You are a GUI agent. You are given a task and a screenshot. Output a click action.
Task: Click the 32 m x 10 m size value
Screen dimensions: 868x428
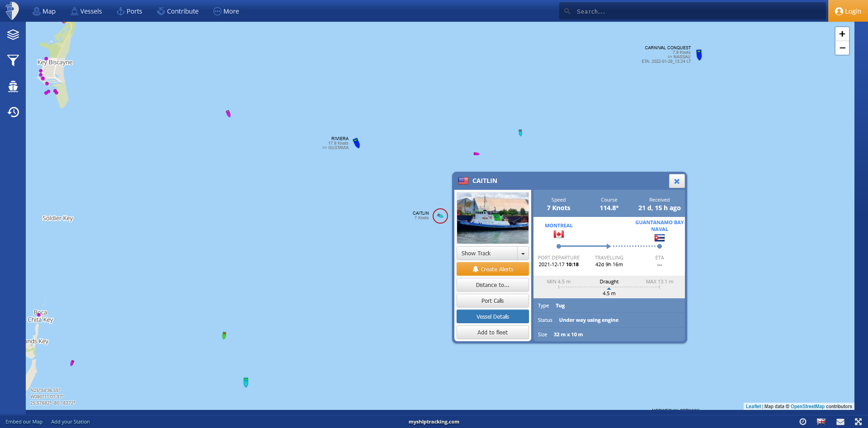coord(568,334)
